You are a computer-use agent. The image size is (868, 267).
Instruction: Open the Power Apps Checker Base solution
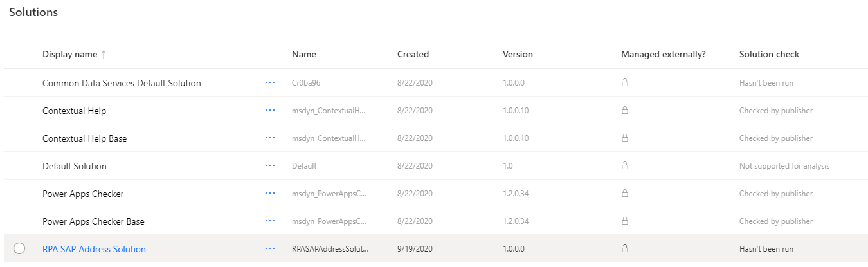pos(93,221)
